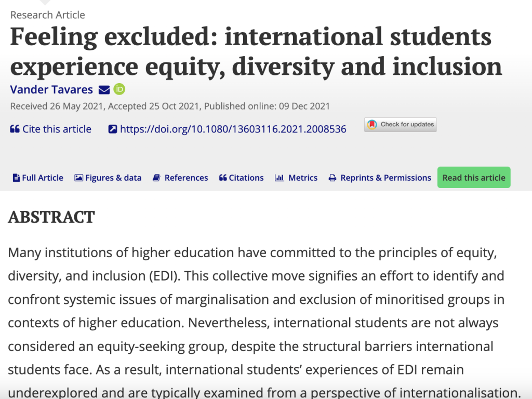Click the Full Article document icon

point(16,178)
